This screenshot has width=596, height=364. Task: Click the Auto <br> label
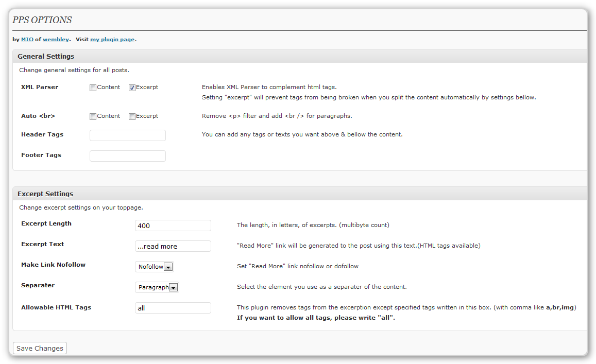(x=38, y=116)
